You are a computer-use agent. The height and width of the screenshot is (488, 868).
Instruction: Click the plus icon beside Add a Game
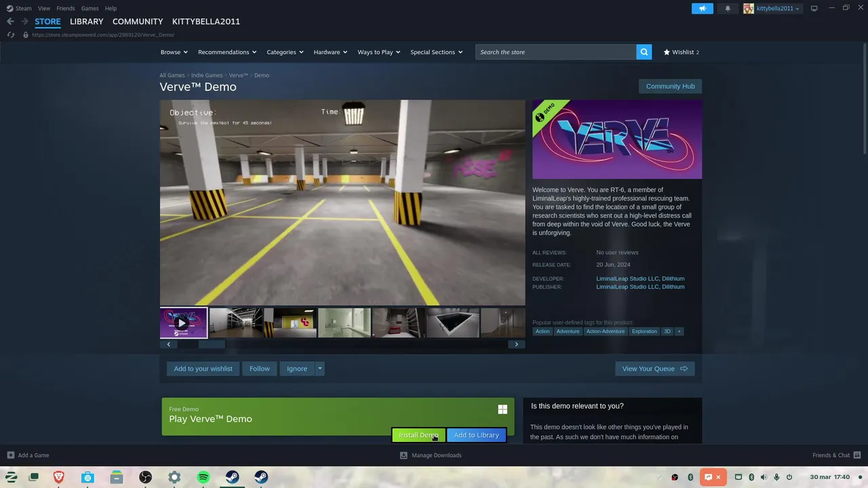(10, 455)
